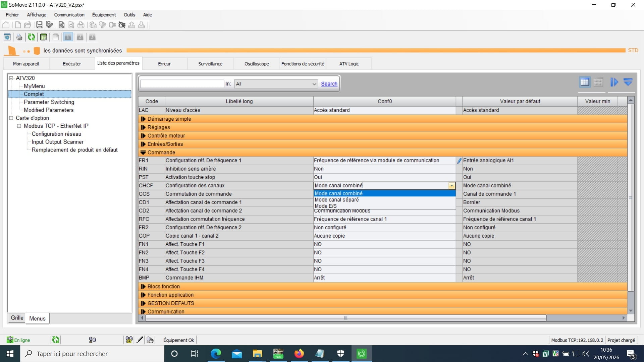Switch to the Oscilloscope tab
Screen dimensions: 644x362
257,64
